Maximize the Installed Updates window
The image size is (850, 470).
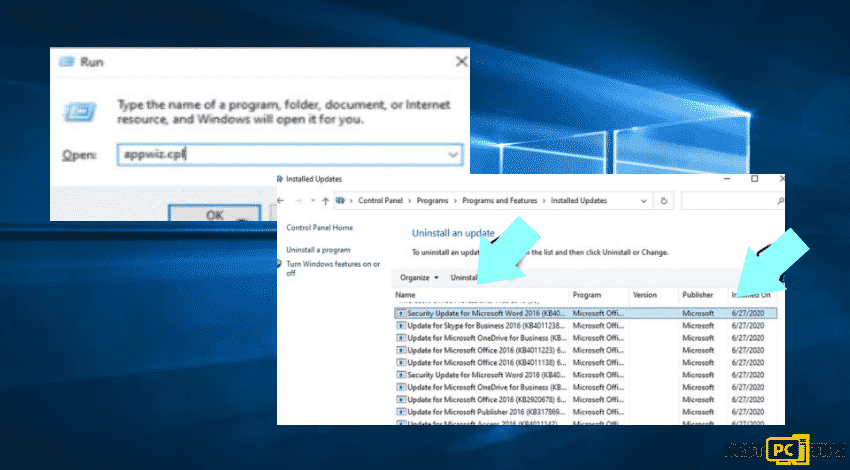(x=754, y=179)
